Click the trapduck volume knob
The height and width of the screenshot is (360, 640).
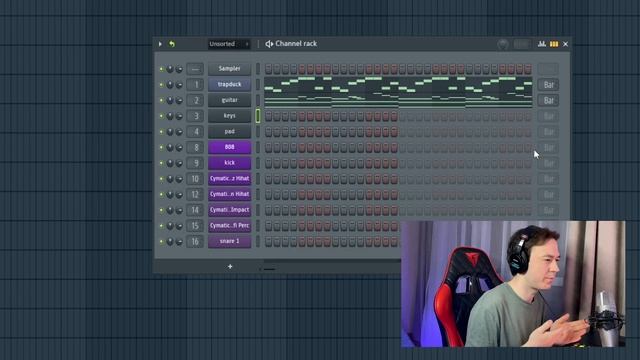pyautogui.click(x=179, y=84)
